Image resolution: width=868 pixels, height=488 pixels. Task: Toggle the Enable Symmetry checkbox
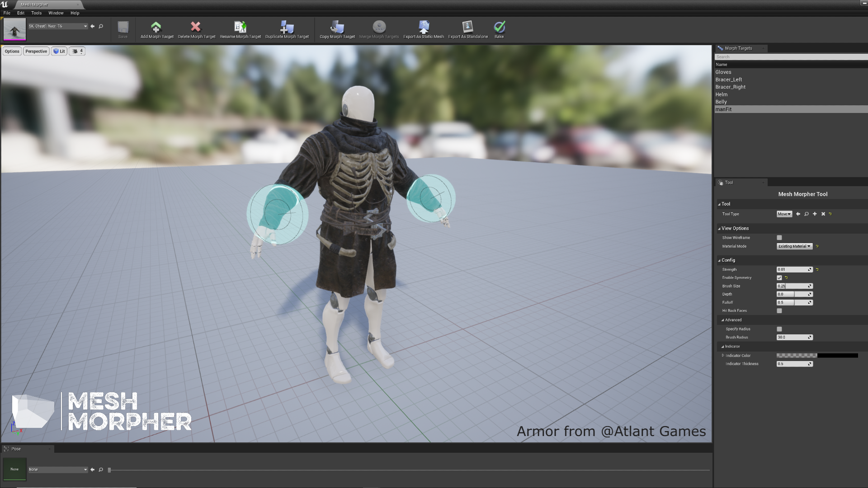tap(780, 278)
